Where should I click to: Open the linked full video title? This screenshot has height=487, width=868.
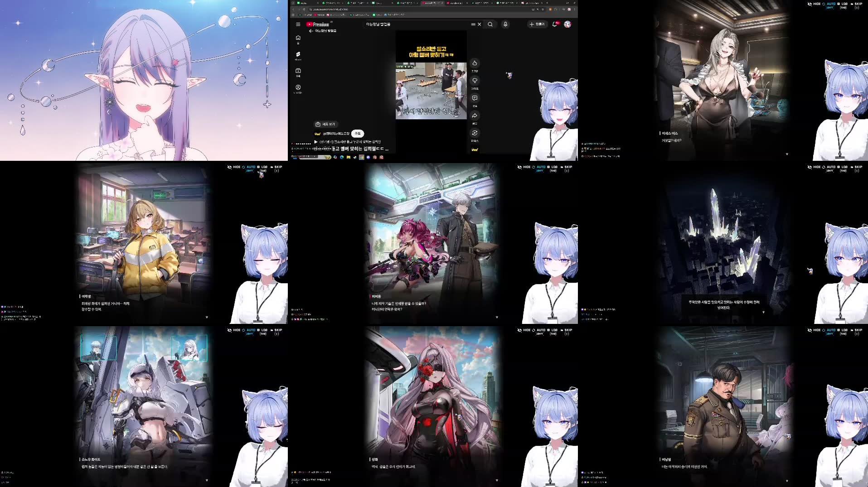point(348,142)
